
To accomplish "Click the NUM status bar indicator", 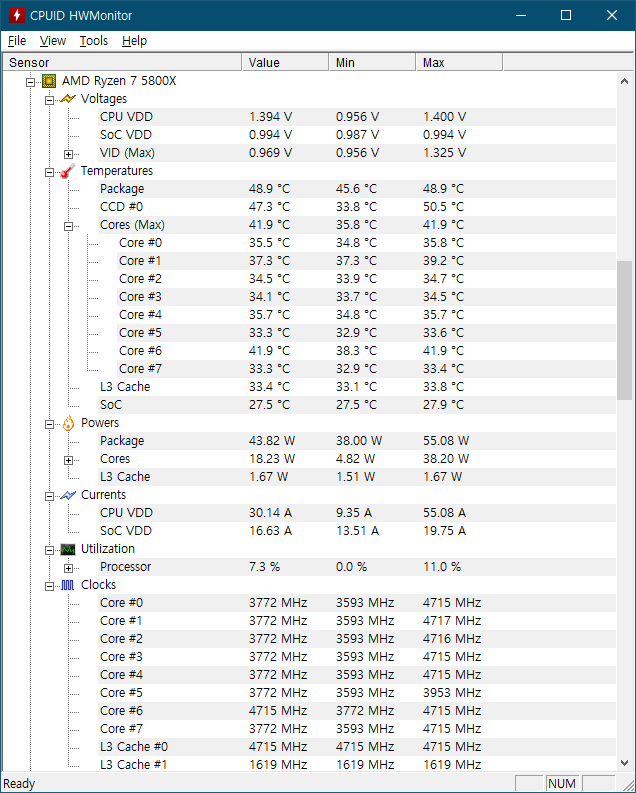I will (562, 784).
